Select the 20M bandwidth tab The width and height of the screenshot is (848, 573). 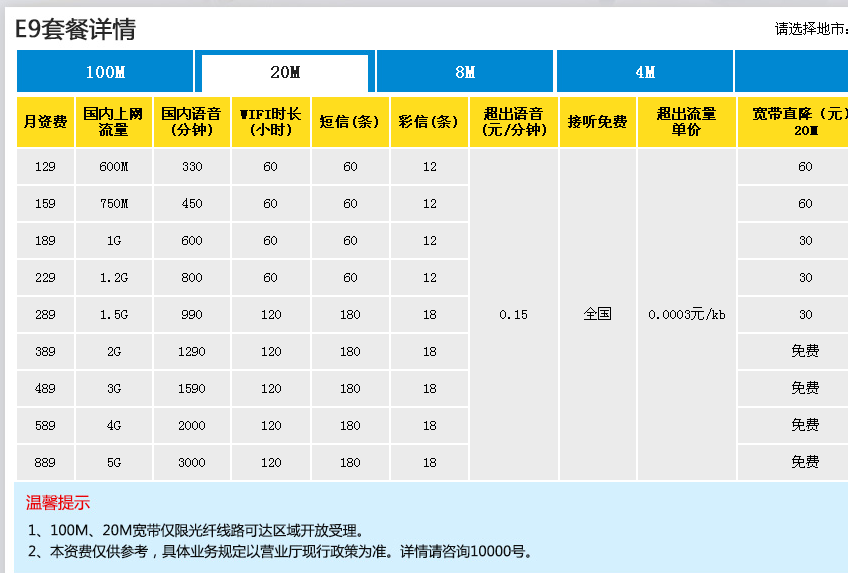[x=285, y=73]
